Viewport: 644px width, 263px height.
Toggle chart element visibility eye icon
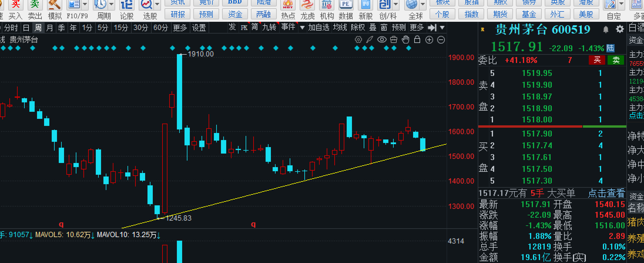(x=382, y=40)
